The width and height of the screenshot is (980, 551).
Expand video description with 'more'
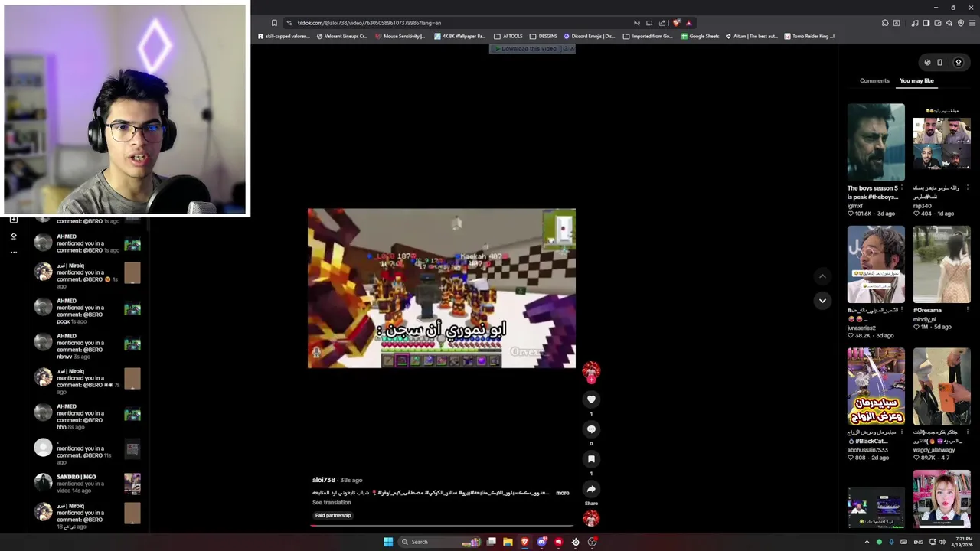tap(562, 493)
